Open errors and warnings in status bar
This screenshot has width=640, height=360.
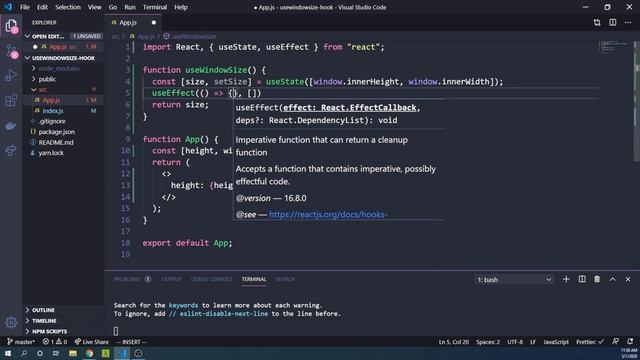pos(55,342)
